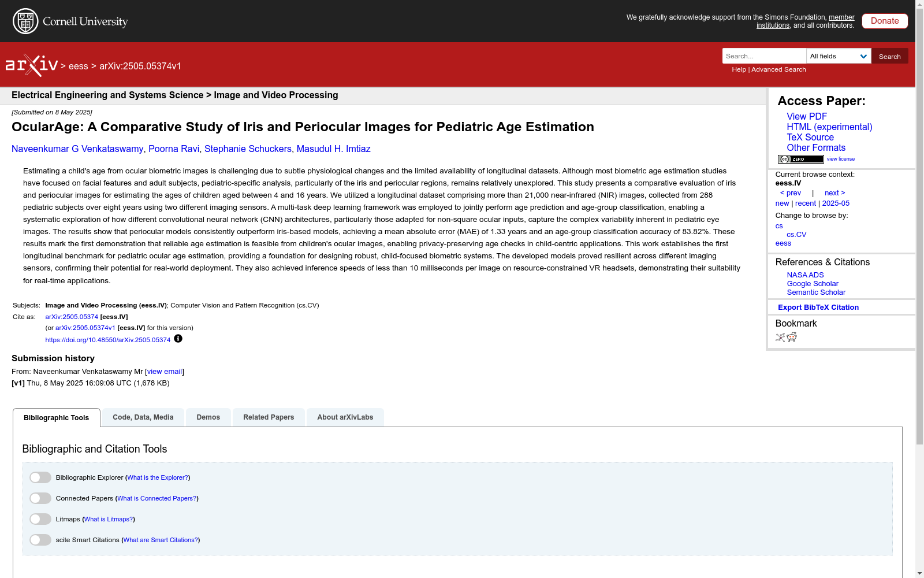Image resolution: width=924 pixels, height=578 pixels.
Task: Open What is Litmaps? link
Action: pos(109,519)
